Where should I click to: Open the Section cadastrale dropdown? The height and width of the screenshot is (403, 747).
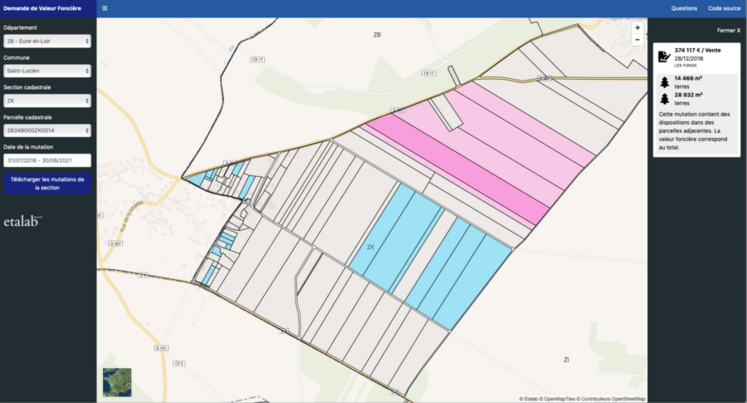tap(48, 100)
